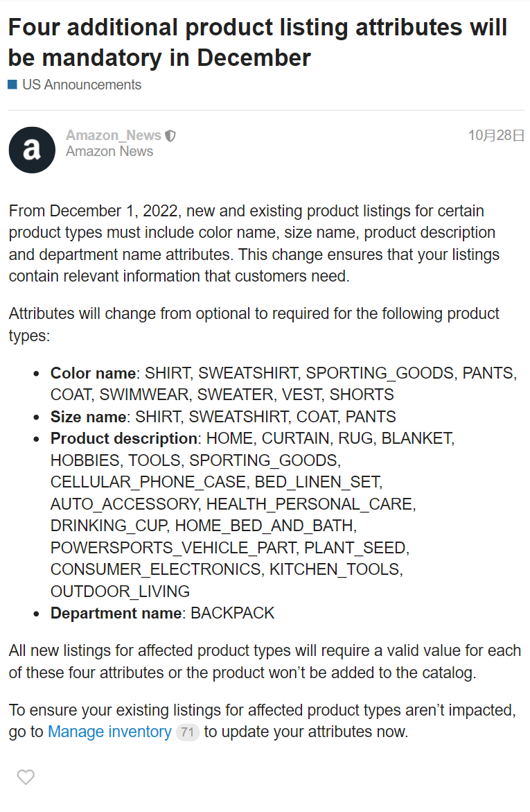This screenshot has height=812, width=530.
Task: Click the Amazon_News username
Action: [x=114, y=135]
